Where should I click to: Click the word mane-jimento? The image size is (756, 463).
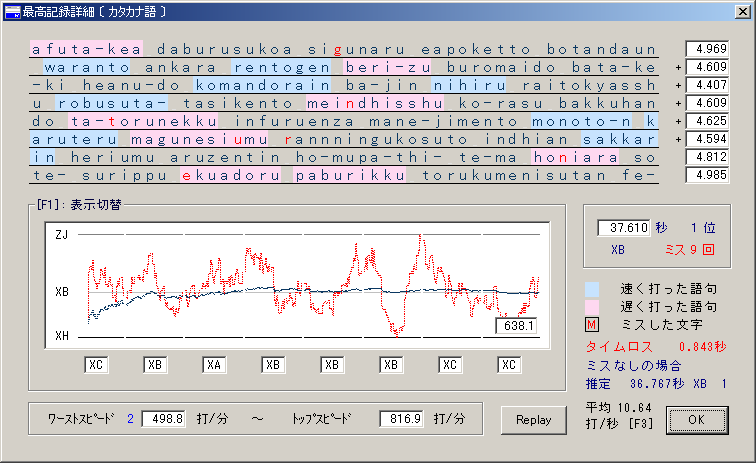click(444, 121)
